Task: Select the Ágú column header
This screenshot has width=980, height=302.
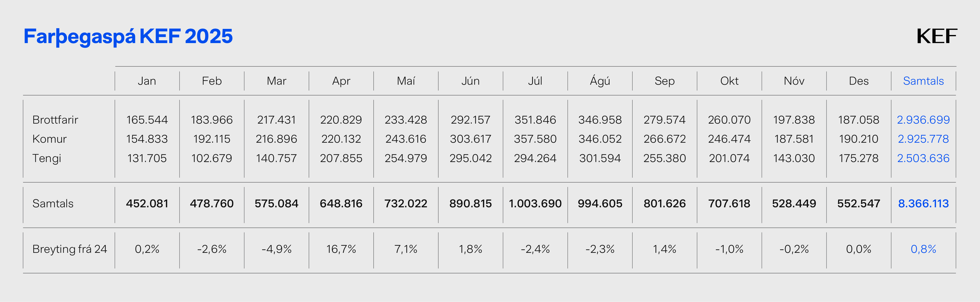Action: tap(600, 81)
